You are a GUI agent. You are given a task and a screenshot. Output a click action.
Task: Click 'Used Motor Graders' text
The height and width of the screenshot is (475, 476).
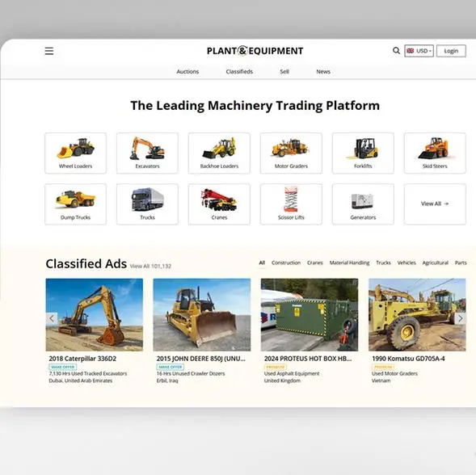tap(394, 374)
